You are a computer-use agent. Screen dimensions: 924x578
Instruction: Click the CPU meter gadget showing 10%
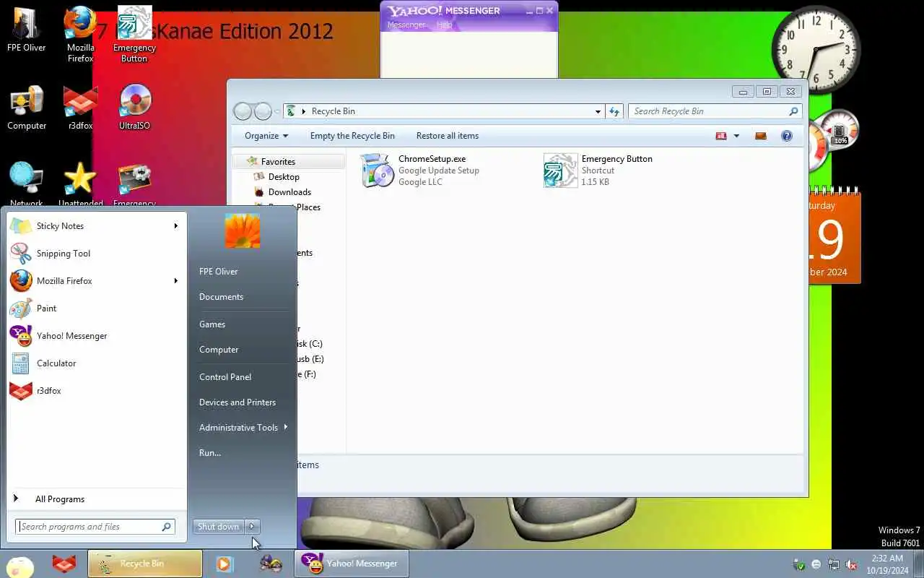(840, 131)
